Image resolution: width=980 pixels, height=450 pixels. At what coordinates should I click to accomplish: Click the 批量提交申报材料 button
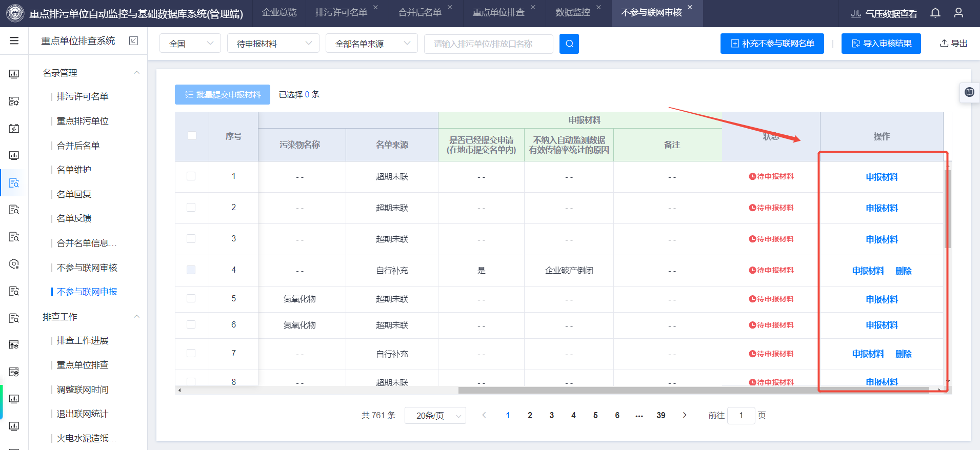point(223,95)
